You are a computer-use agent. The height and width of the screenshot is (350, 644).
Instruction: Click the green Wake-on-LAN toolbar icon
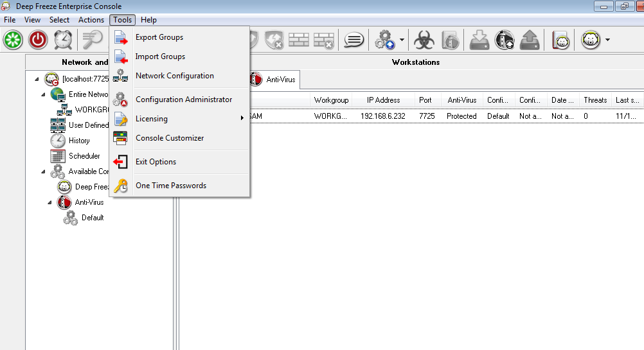(x=12, y=40)
